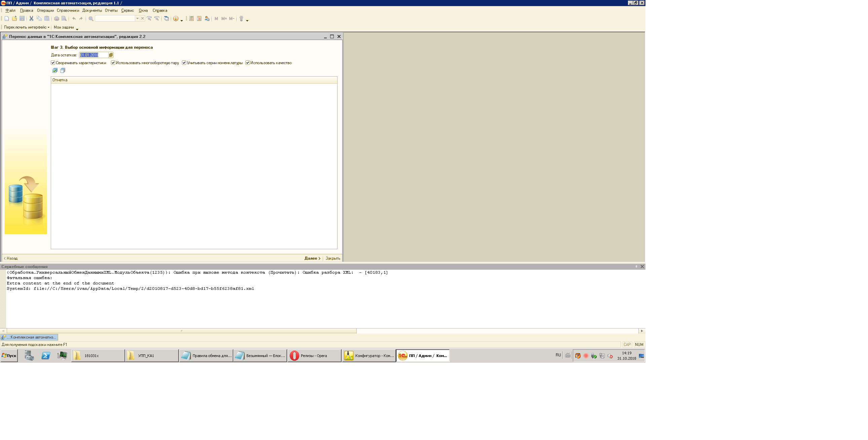Click the New document icon in toolbar
Viewport: 868px width, 440px height.
[6, 18]
